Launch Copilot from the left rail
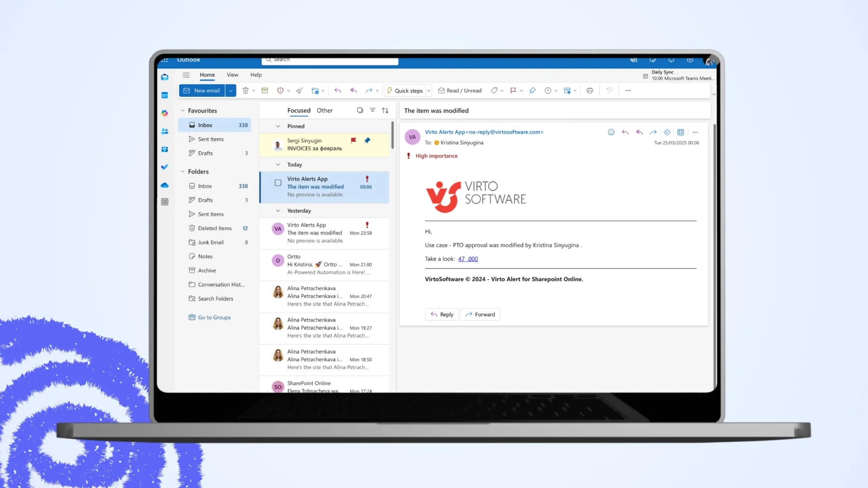 [x=165, y=113]
